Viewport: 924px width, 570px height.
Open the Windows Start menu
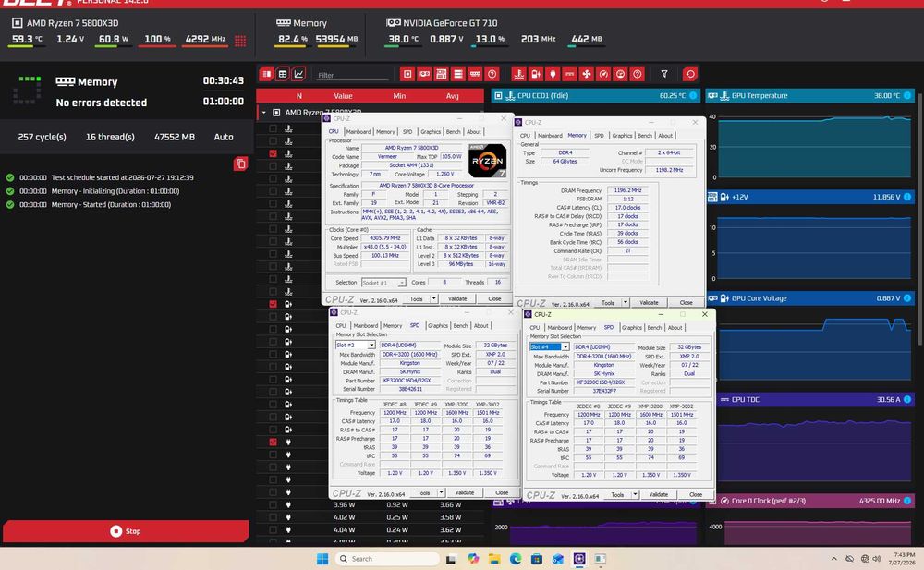click(x=322, y=559)
